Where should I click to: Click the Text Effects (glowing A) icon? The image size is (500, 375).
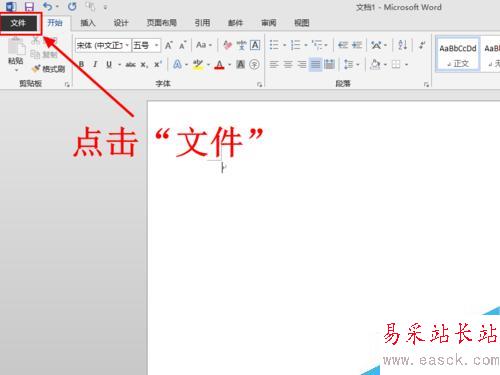(177, 64)
